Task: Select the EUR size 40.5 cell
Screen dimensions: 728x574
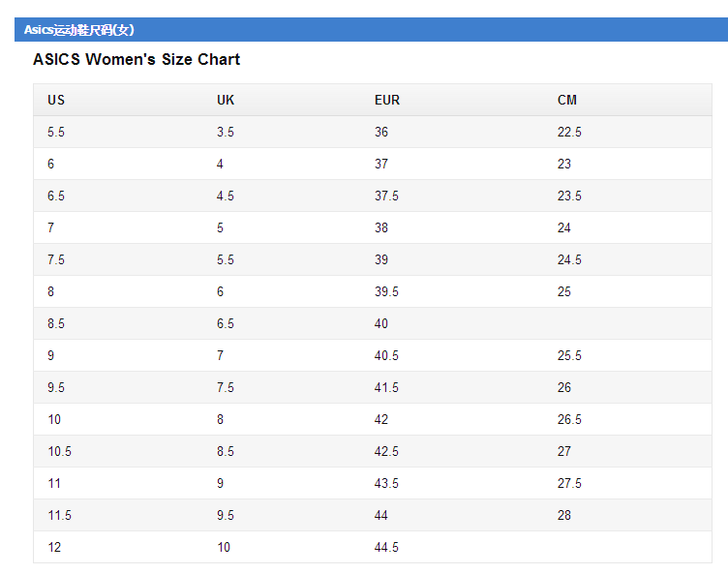Action: coord(386,356)
